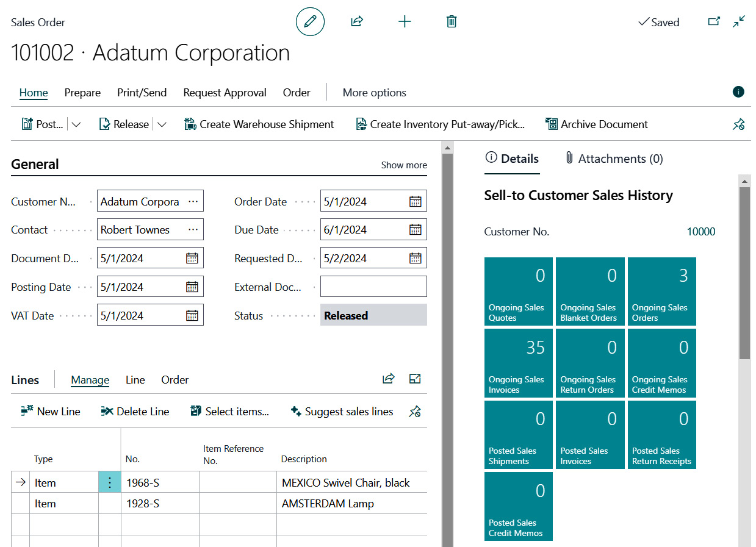Create a new order with plus icon
This screenshot has width=756, height=547.
click(405, 22)
